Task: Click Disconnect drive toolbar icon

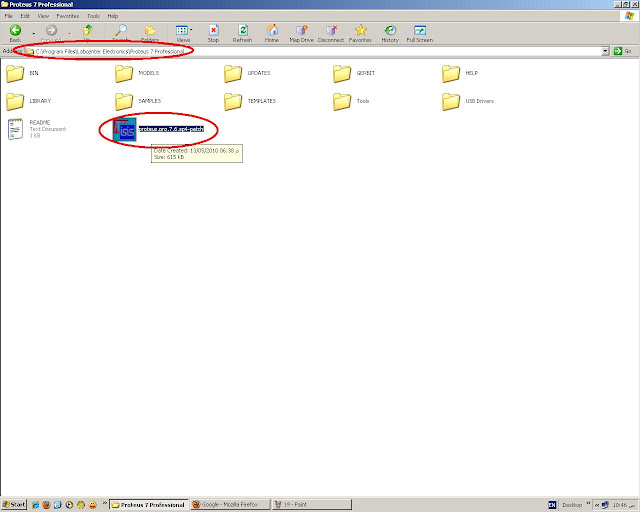Action: pyautogui.click(x=331, y=33)
